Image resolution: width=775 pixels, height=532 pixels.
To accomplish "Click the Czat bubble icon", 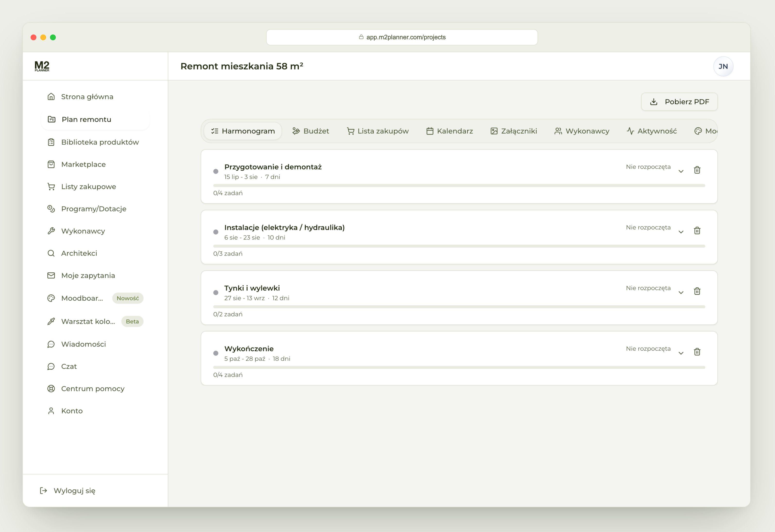I will click(51, 366).
